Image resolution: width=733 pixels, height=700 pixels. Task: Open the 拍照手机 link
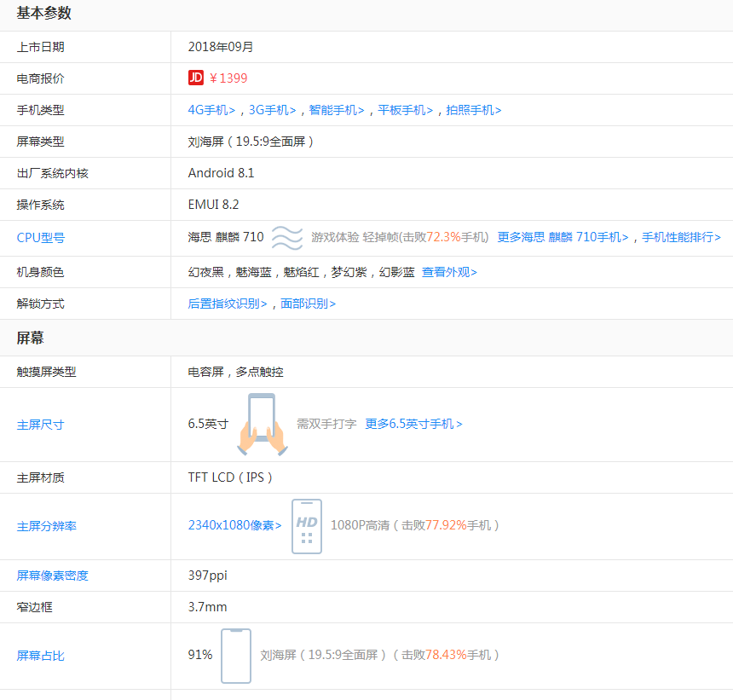tap(470, 110)
